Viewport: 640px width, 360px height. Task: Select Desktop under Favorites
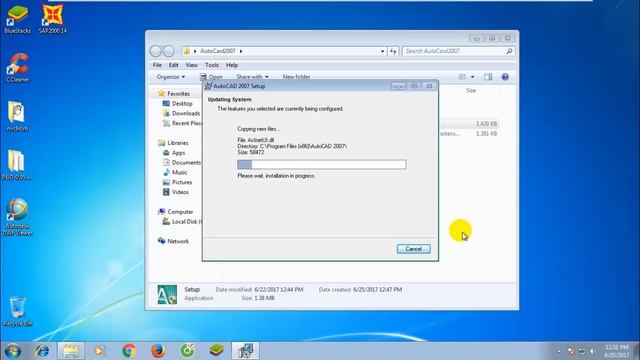tap(178, 104)
